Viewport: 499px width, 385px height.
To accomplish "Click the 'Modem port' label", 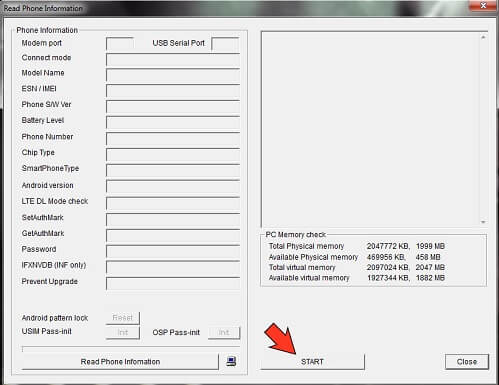I will click(42, 43).
